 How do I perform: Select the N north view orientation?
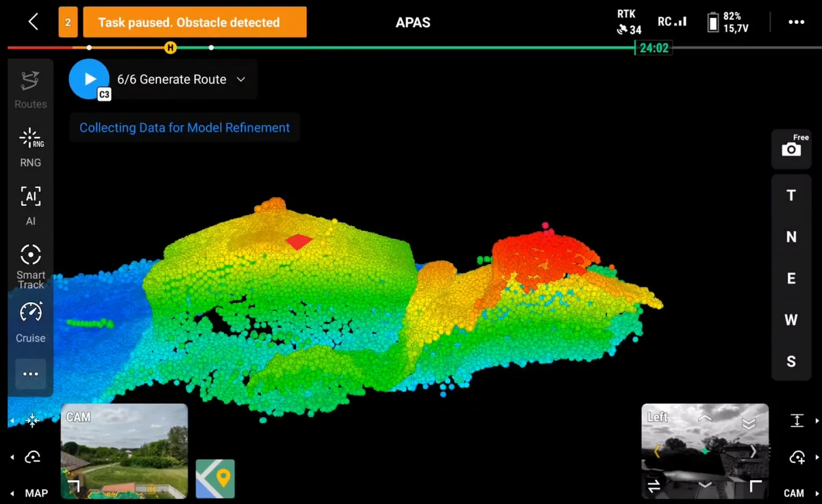[791, 237]
